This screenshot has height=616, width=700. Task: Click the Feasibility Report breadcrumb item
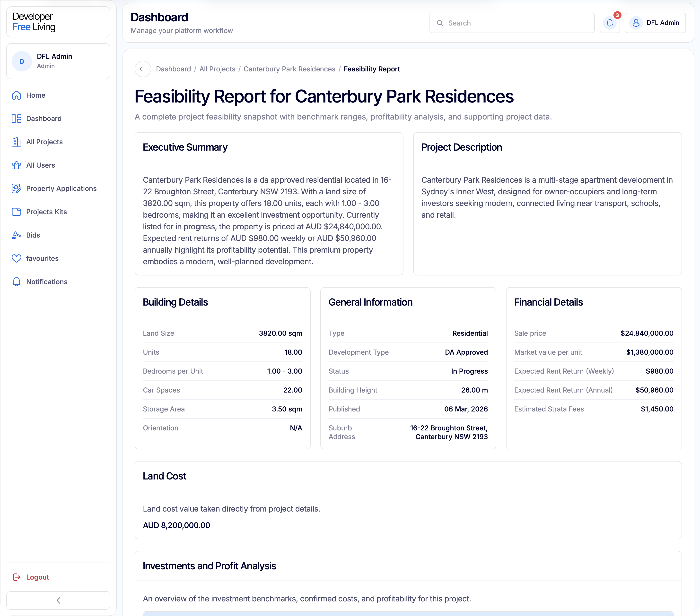pos(372,69)
